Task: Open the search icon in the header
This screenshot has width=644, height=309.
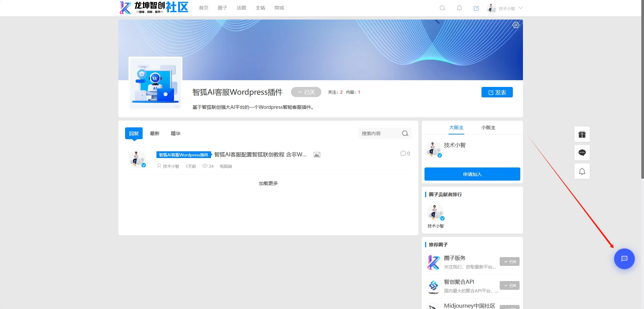Action: 442,8
